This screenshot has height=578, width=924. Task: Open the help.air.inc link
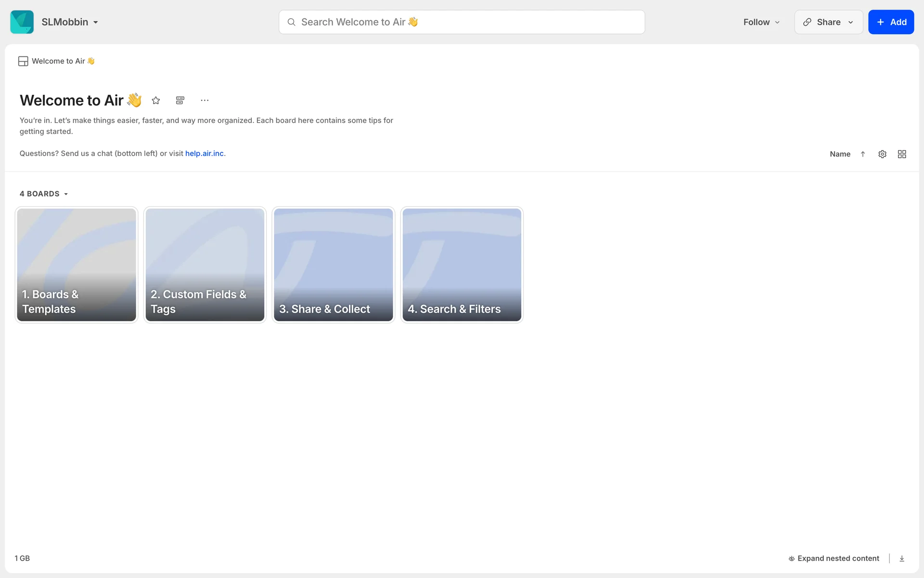coord(205,154)
